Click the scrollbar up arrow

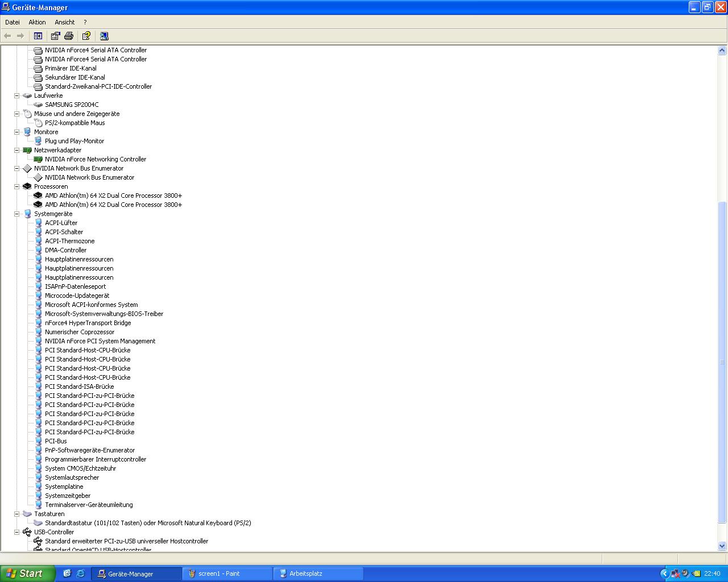click(x=722, y=51)
